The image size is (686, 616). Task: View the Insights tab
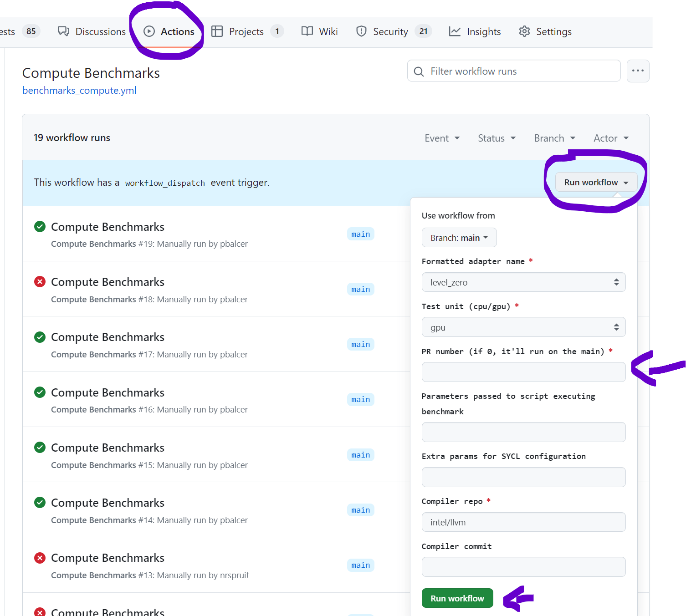point(475,31)
